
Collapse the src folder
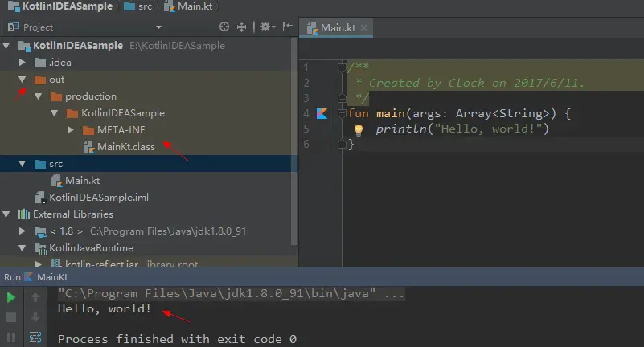(x=23, y=164)
